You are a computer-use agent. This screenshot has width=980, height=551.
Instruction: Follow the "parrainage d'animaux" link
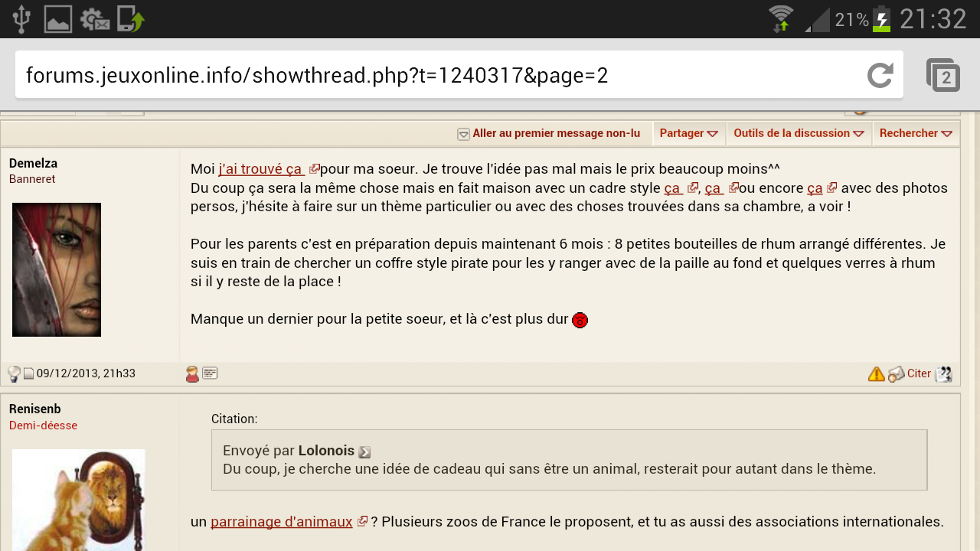click(281, 522)
